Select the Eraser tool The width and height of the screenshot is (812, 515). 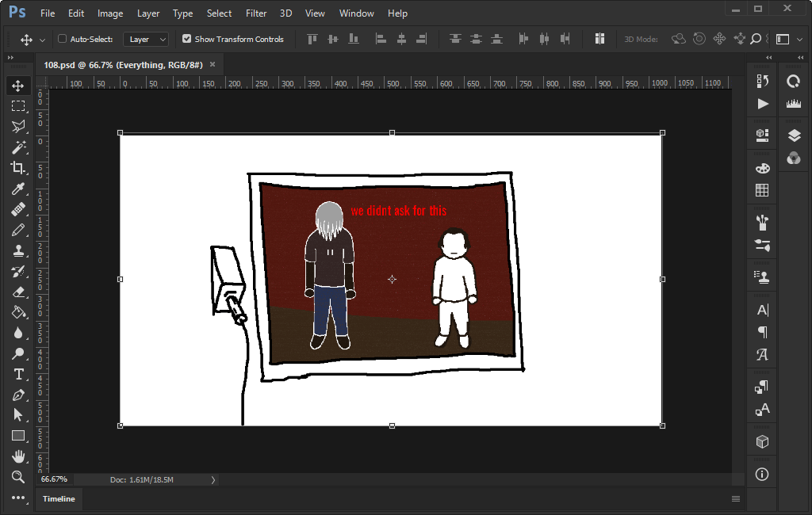click(17, 292)
